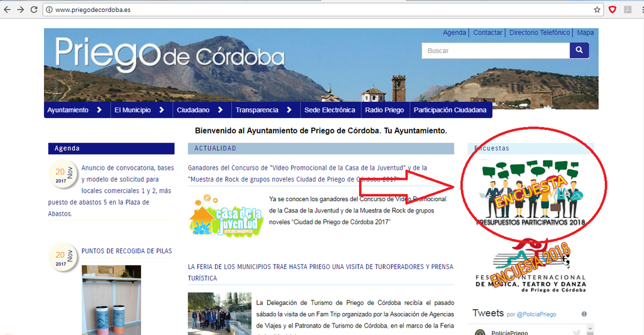Screen dimensions: 644x335
Task: Click the Agenda sidebar heading
Action: tap(111, 148)
